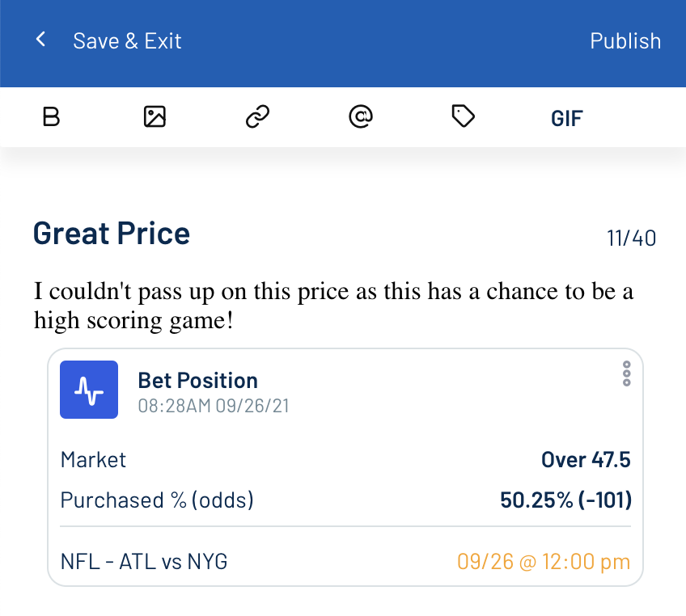Click Save & Exit
The image size is (686, 616).
[x=127, y=41]
